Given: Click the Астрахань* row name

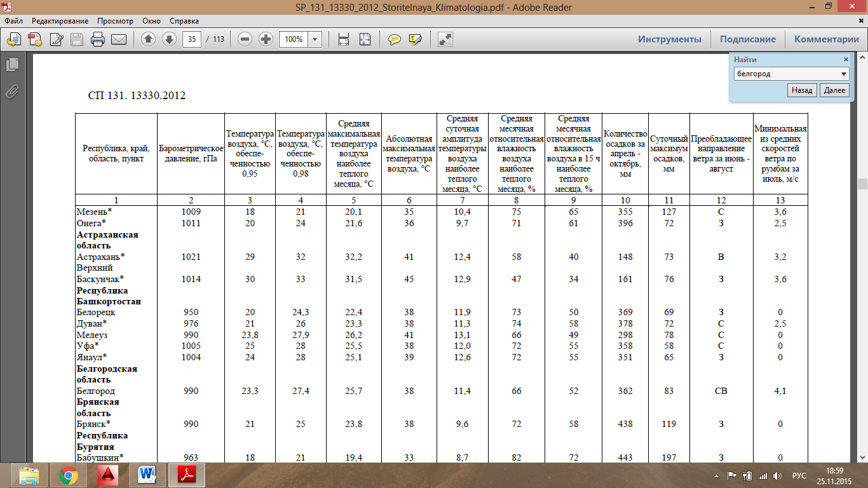Looking at the screenshot, I should (100, 257).
